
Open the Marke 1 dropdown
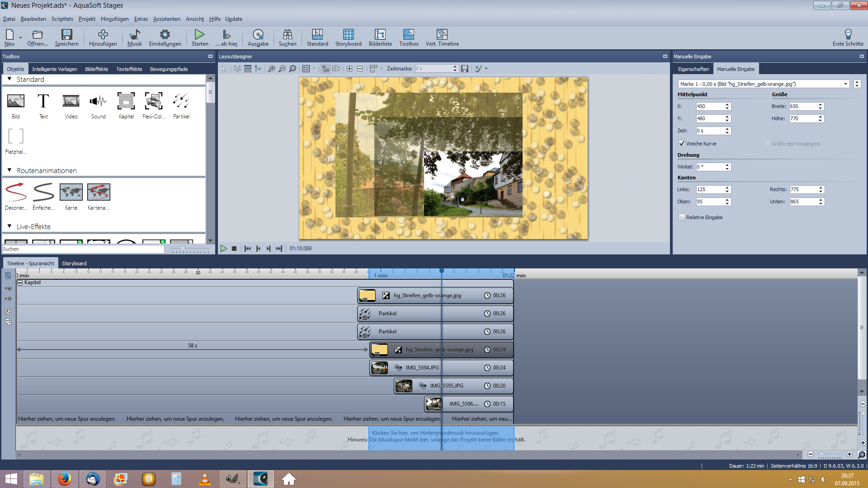[845, 84]
